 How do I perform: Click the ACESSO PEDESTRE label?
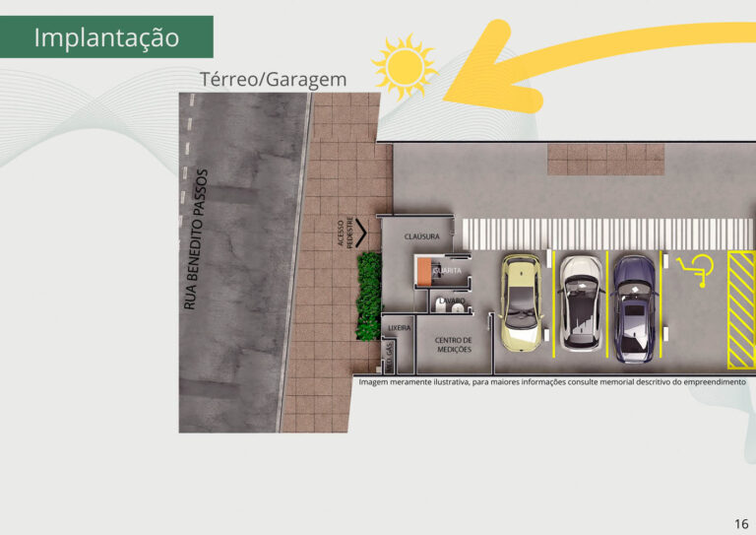[346, 233]
